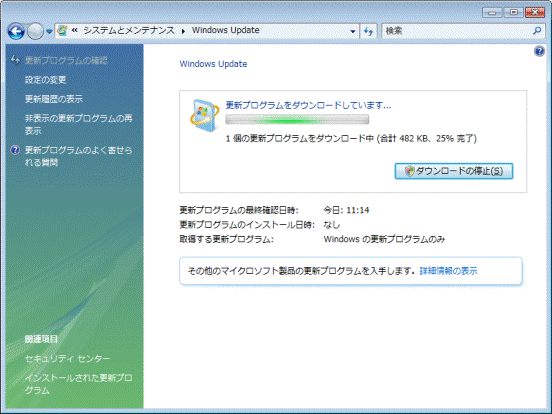The image size is (552, 414).
Task: Click the magnifier search icon
Action: tap(537, 31)
